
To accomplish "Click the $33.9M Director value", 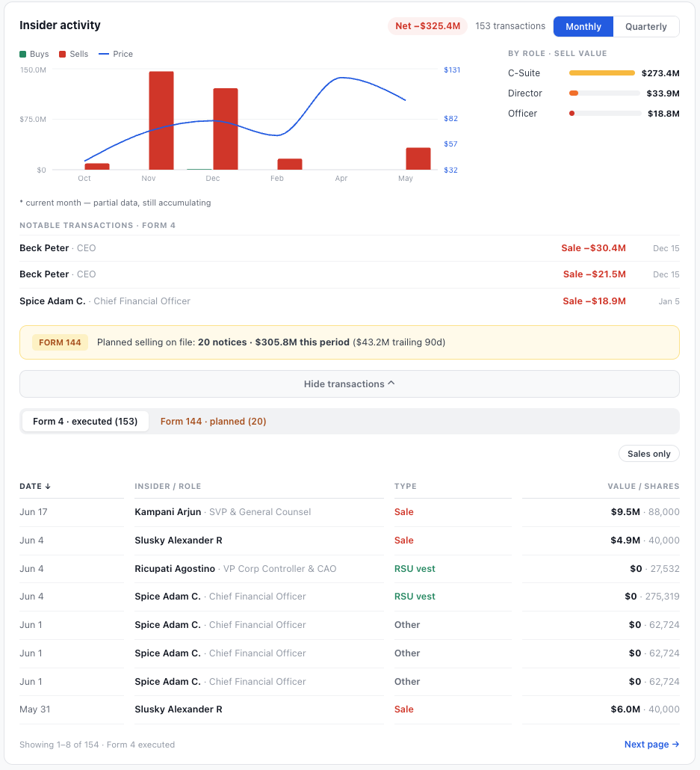I will [663, 93].
